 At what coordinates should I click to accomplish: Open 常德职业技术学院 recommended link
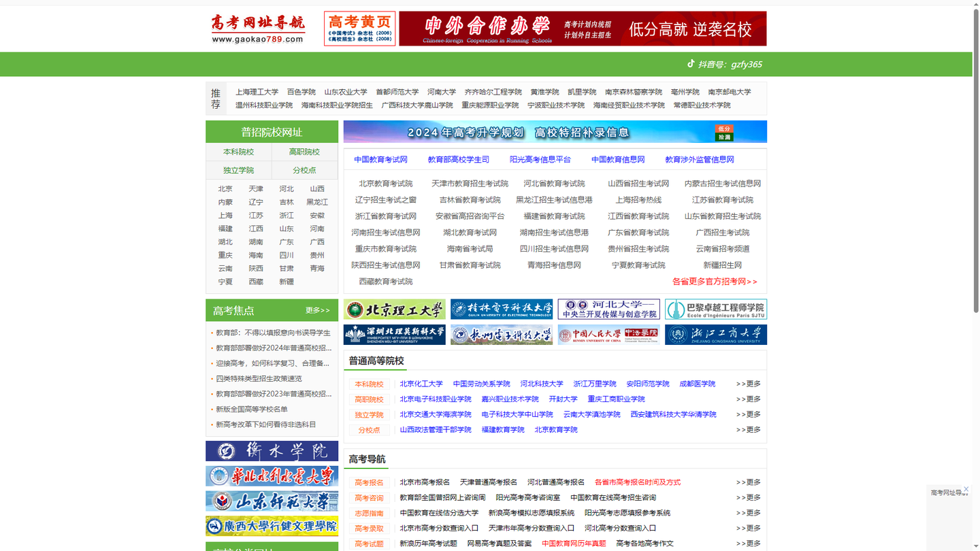pyautogui.click(x=702, y=105)
